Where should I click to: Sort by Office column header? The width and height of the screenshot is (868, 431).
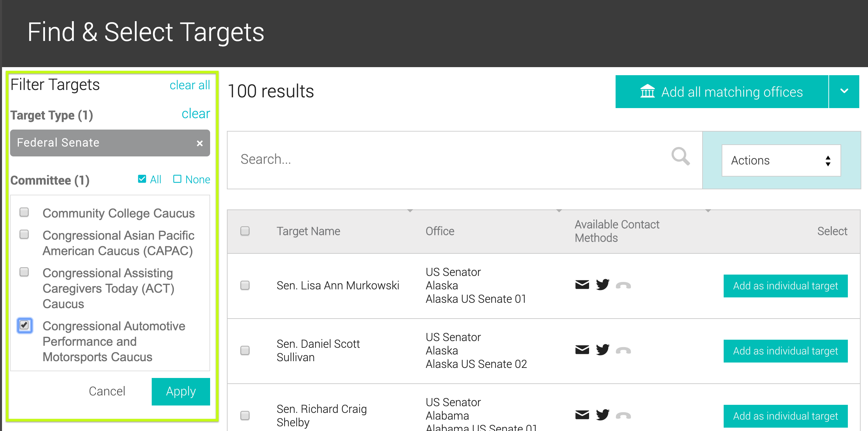click(x=440, y=231)
